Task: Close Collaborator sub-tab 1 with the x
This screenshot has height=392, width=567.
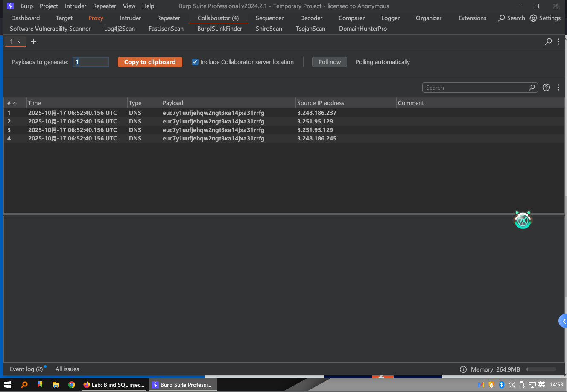Action: coord(18,41)
